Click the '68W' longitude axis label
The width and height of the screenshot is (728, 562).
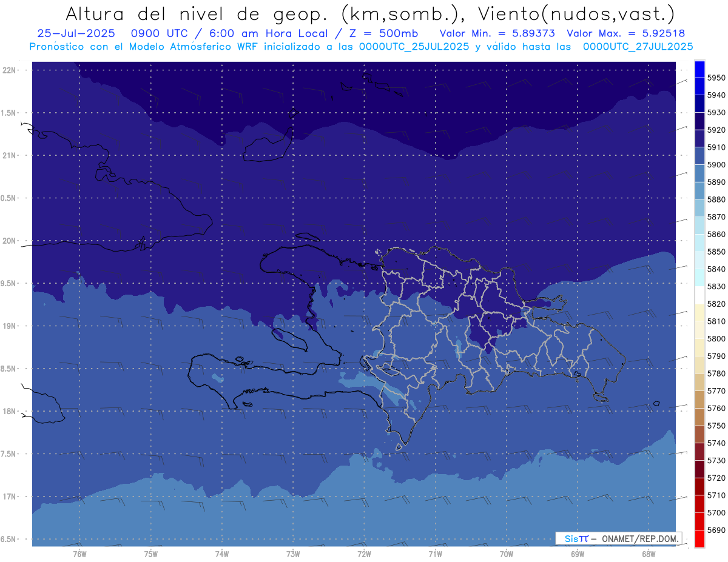coord(649,554)
